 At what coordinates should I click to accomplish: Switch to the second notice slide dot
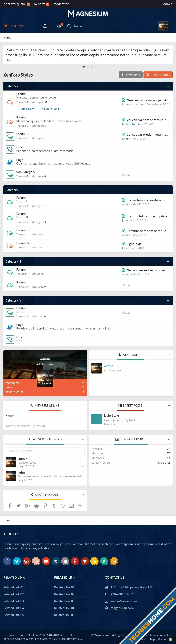(x=88, y=67)
